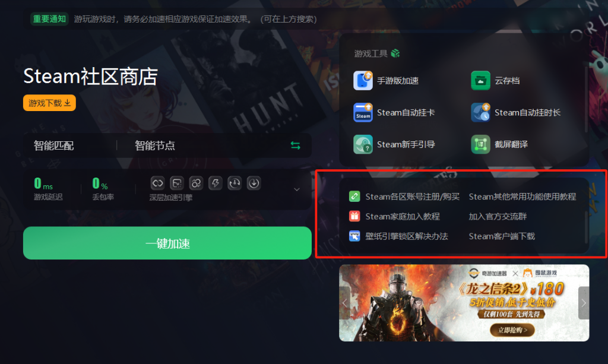
Task: Open 壁纸引擎锁区解决办法 link
Action: coord(406,236)
